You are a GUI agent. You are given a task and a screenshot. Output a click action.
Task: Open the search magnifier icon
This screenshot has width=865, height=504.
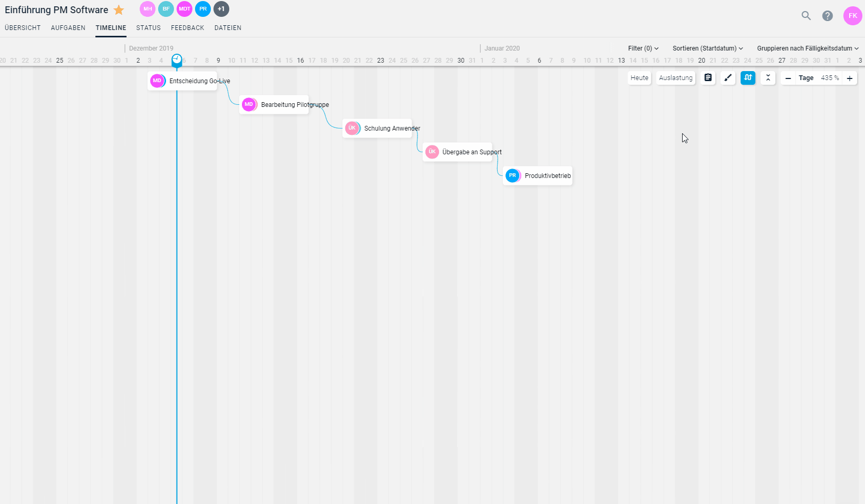click(806, 16)
